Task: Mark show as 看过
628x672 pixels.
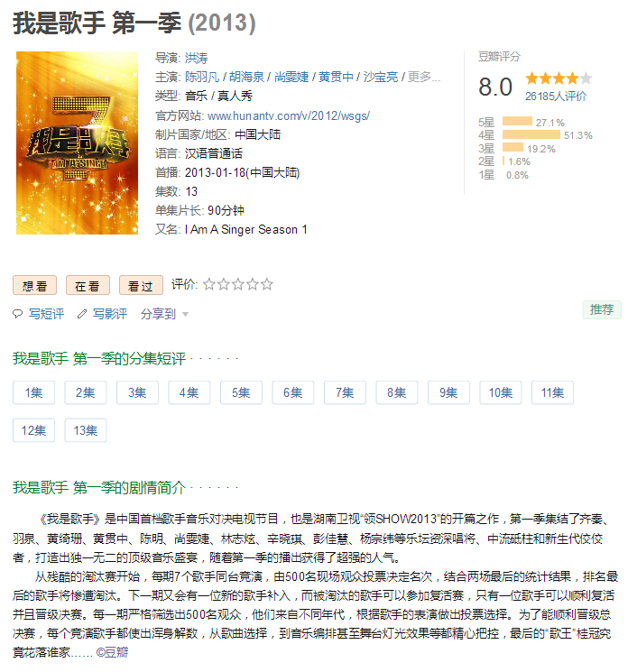Action: (141, 285)
